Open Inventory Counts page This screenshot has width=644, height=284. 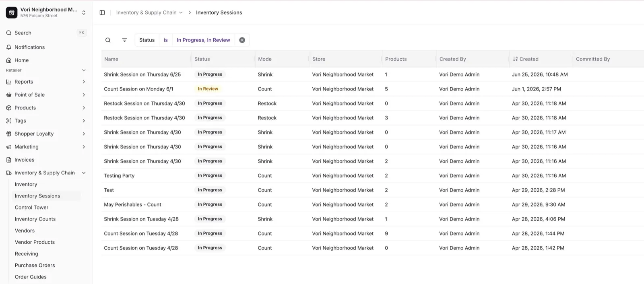coord(35,219)
